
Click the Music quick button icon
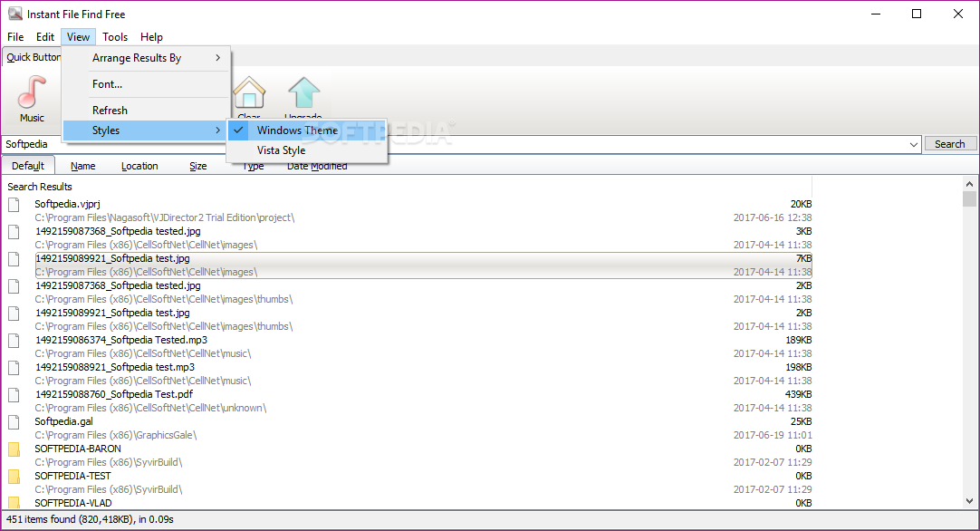[x=32, y=92]
